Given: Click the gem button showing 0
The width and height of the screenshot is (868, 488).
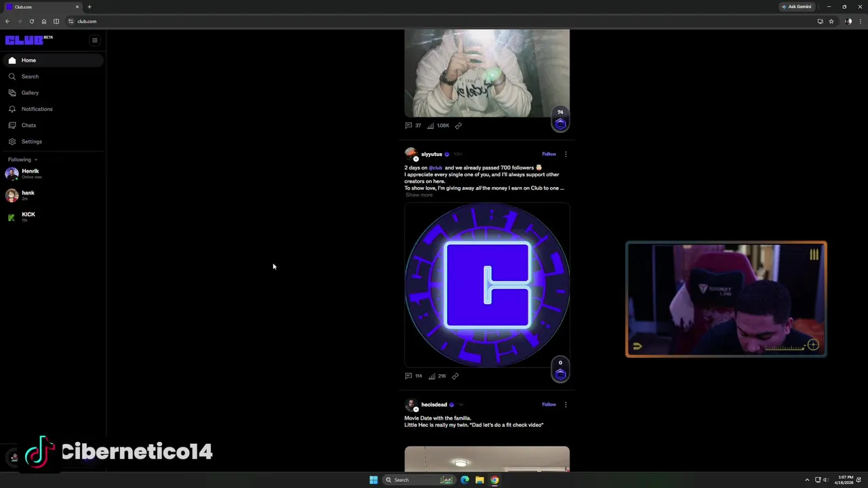Looking at the screenshot, I should tap(560, 370).
